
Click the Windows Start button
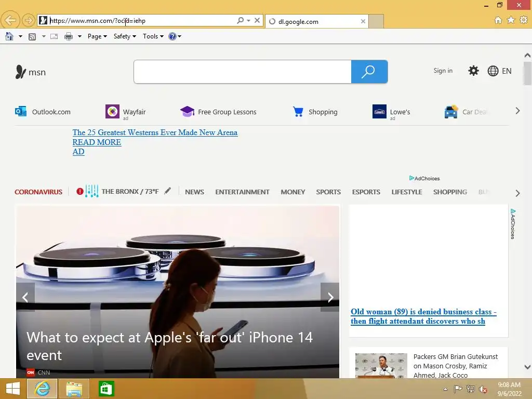13,389
